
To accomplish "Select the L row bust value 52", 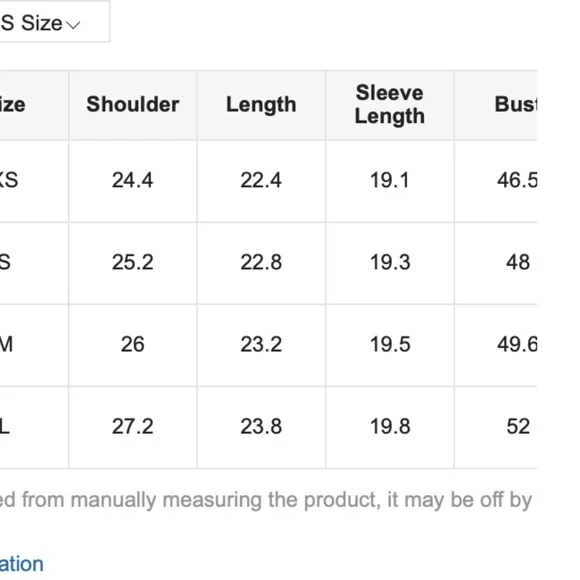I will click(x=518, y=426).
